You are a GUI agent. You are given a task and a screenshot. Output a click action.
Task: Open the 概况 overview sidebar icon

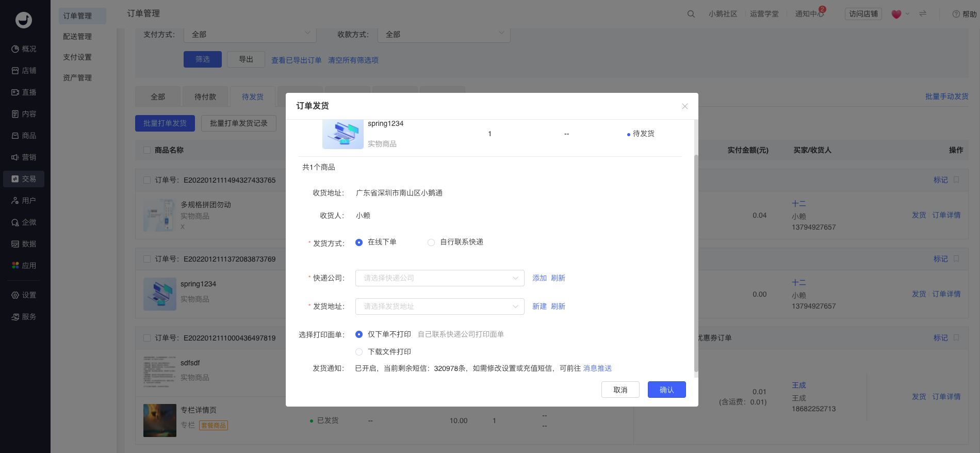coord(15,49)
